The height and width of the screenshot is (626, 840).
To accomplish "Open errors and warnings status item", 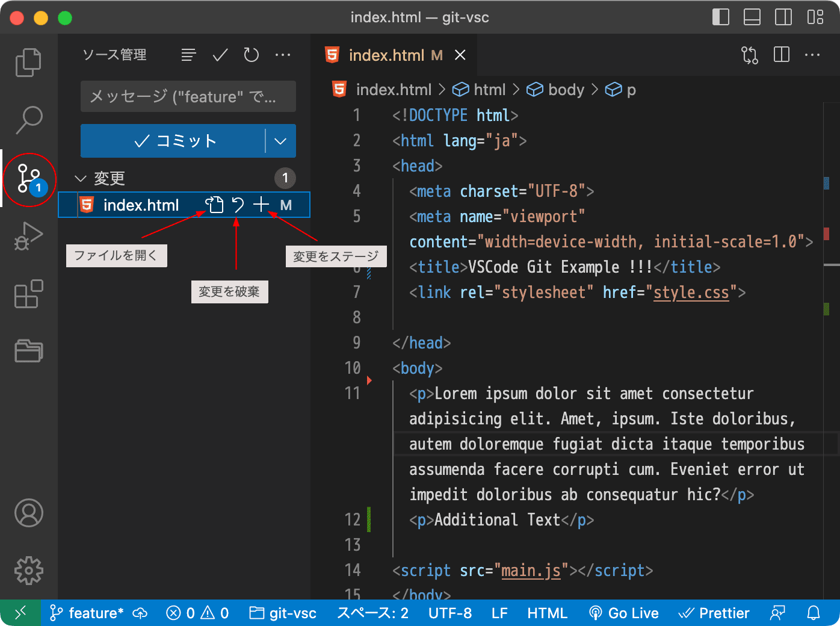I will (197, 613).
